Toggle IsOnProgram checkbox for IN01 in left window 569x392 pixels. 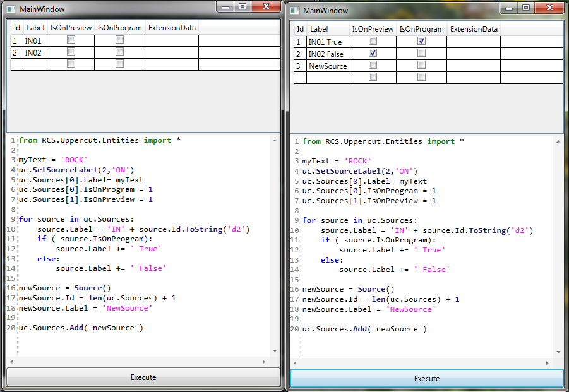pyautogui.click(x=119, y=40)
